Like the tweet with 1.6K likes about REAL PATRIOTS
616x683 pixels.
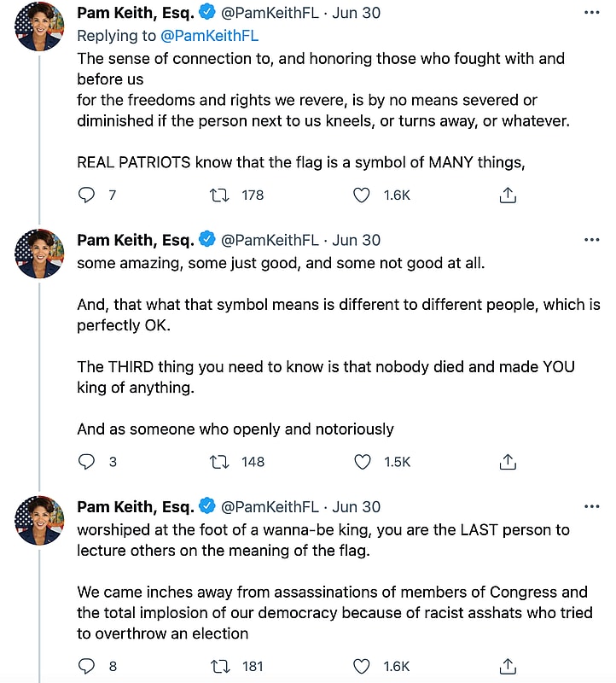pos(362,196)
